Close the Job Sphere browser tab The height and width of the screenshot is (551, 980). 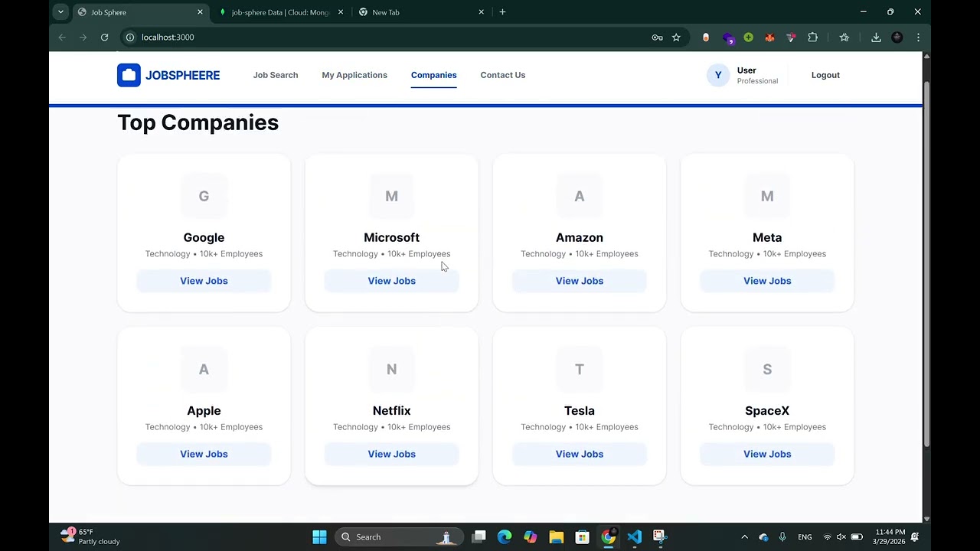click(x=200, y=12)
